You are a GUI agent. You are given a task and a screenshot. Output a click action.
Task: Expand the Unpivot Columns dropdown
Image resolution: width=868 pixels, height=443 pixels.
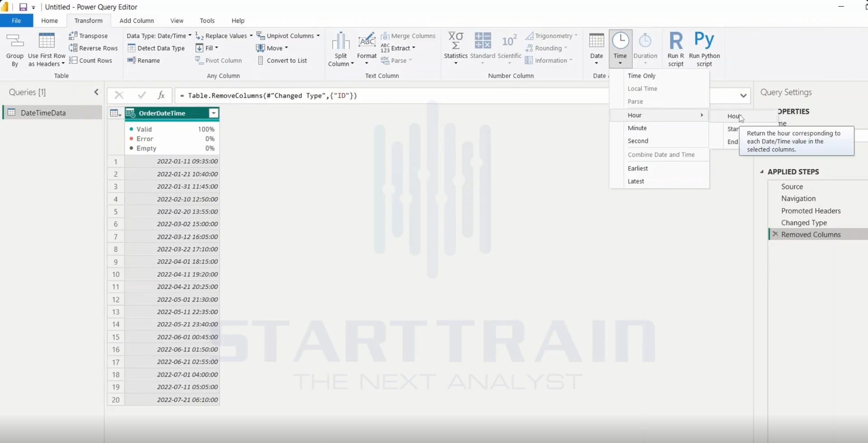pyautogui.click(x=318, y=36)
